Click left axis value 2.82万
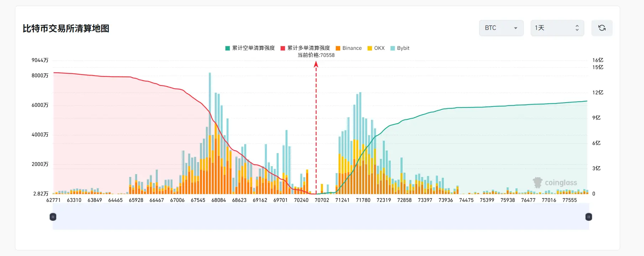 coord(41,194)
